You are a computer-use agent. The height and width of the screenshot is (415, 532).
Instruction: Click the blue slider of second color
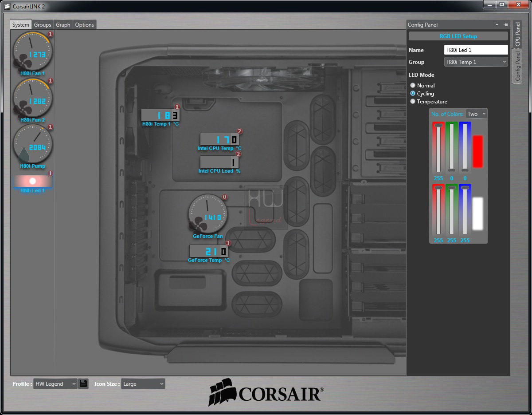(465, 210)
